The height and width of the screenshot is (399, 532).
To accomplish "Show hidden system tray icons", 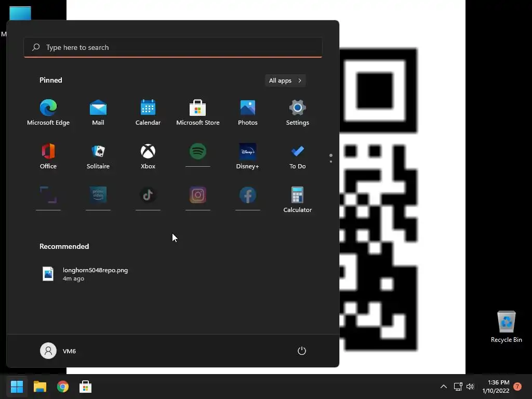I will [444, 387].
